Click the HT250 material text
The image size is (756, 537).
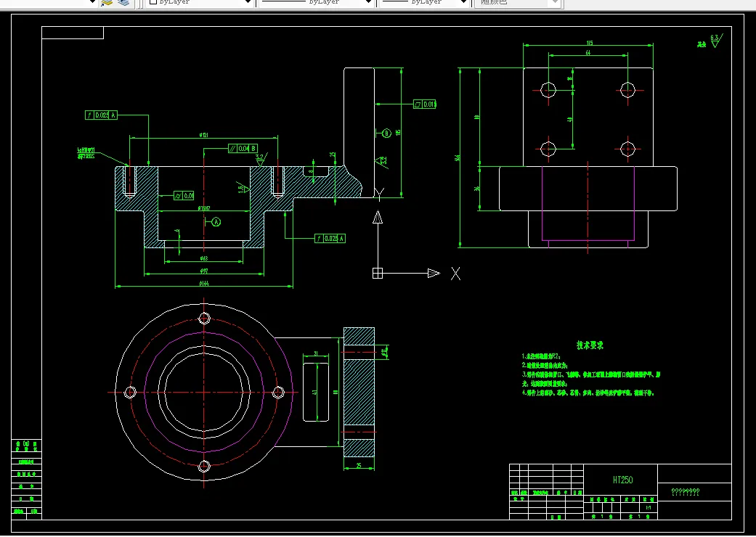[622, 480]
